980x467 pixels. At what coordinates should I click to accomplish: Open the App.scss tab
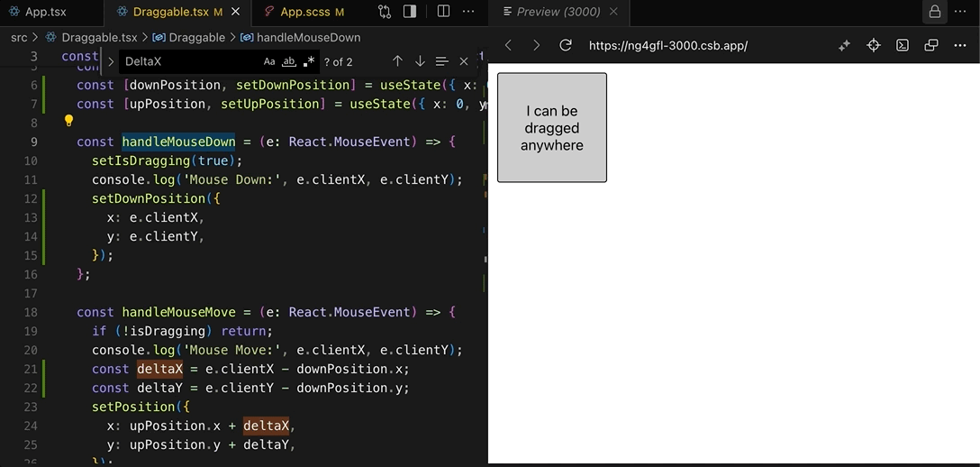click(304, 12)
